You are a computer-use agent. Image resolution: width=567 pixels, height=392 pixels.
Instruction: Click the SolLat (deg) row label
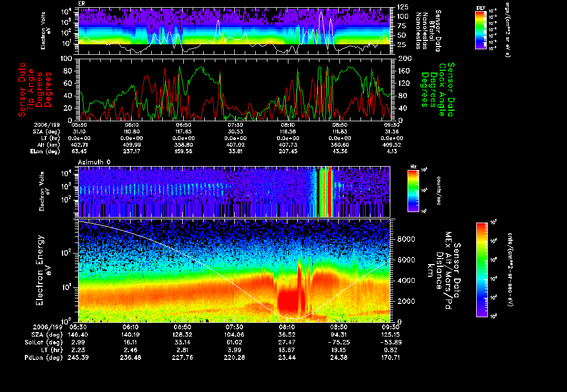[x=43, y=342]
